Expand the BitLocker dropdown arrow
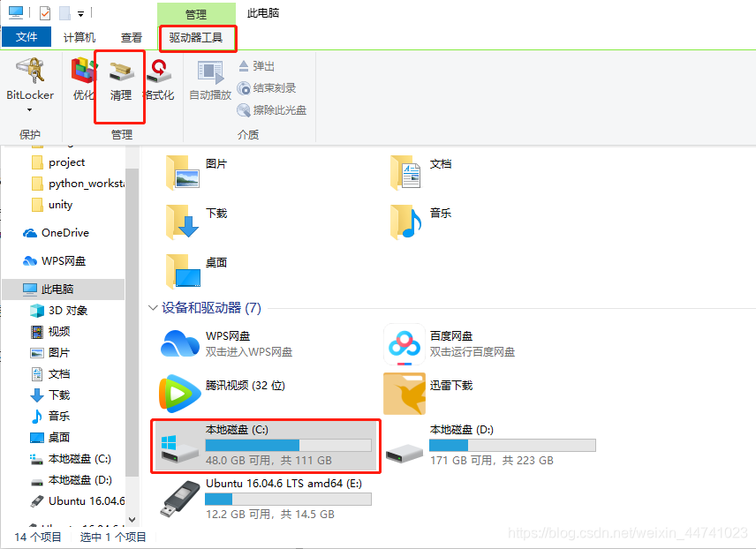The image size is (756, 549). (x=29, y=109)
